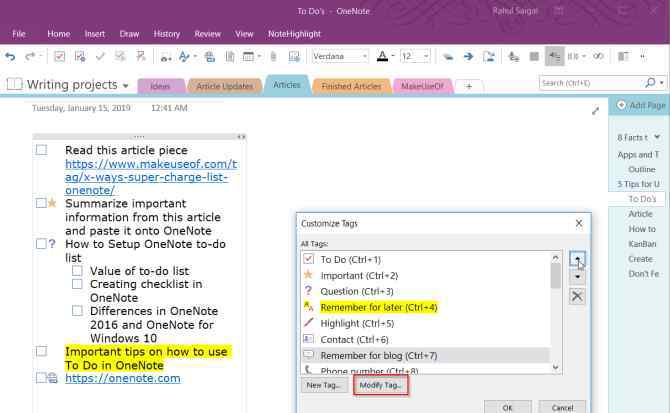Click the redo arrow icon
670x413 pixels.
pos(30,56)
